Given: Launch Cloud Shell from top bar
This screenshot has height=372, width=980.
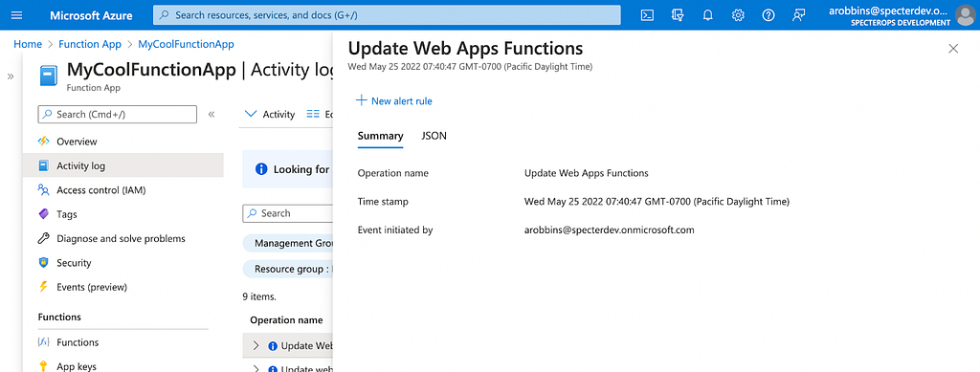Looking at the screenshot, I should click(x=648, y=15).
